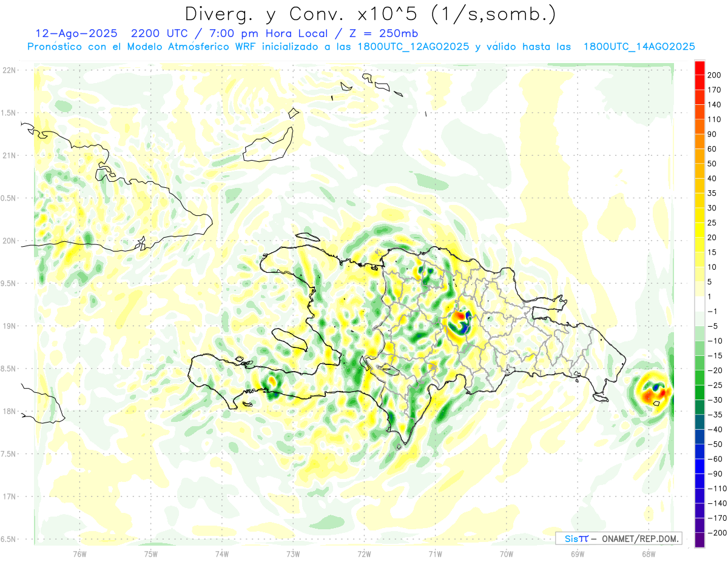Click the 'SisTT' logo text in credit box

coord(576,538)
